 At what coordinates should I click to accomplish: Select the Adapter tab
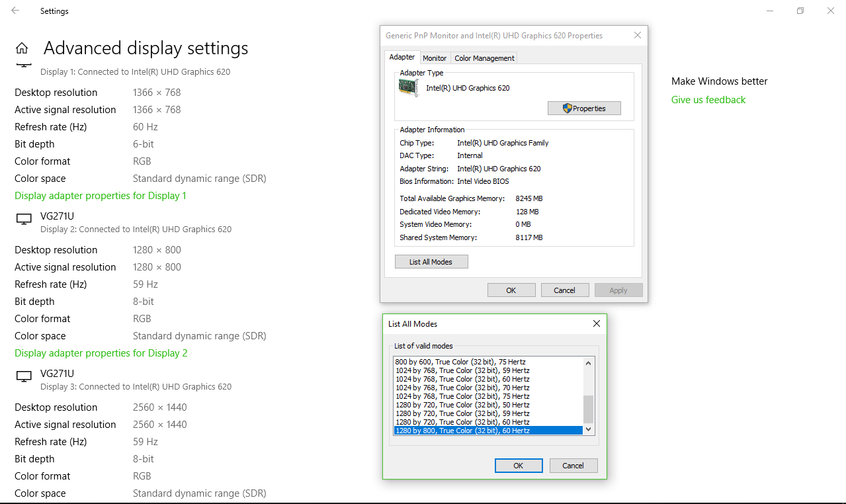click(402, 57)
